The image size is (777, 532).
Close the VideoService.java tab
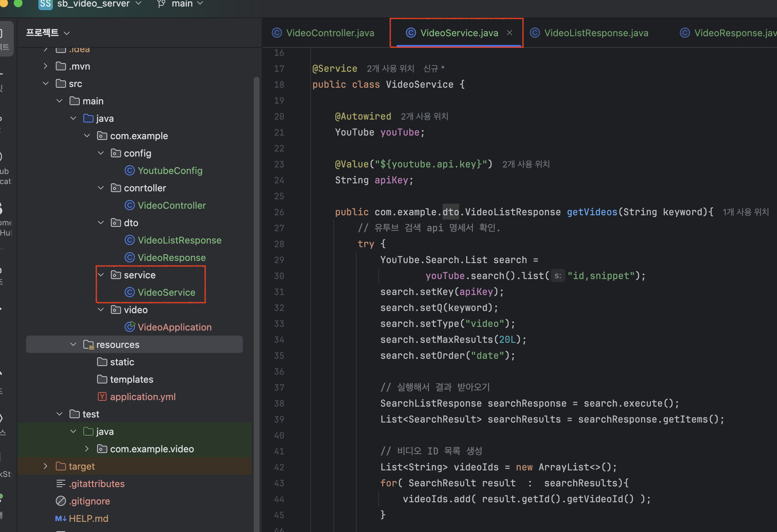coord(510,33)
